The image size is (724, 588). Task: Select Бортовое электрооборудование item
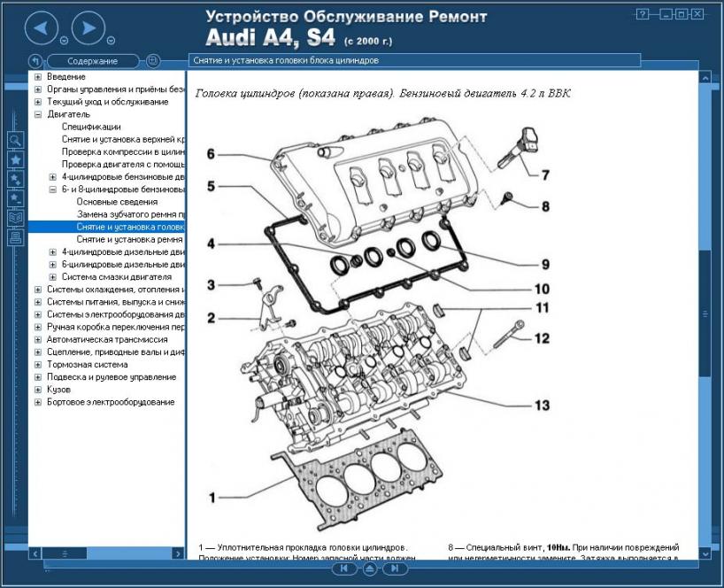point(111,402)
